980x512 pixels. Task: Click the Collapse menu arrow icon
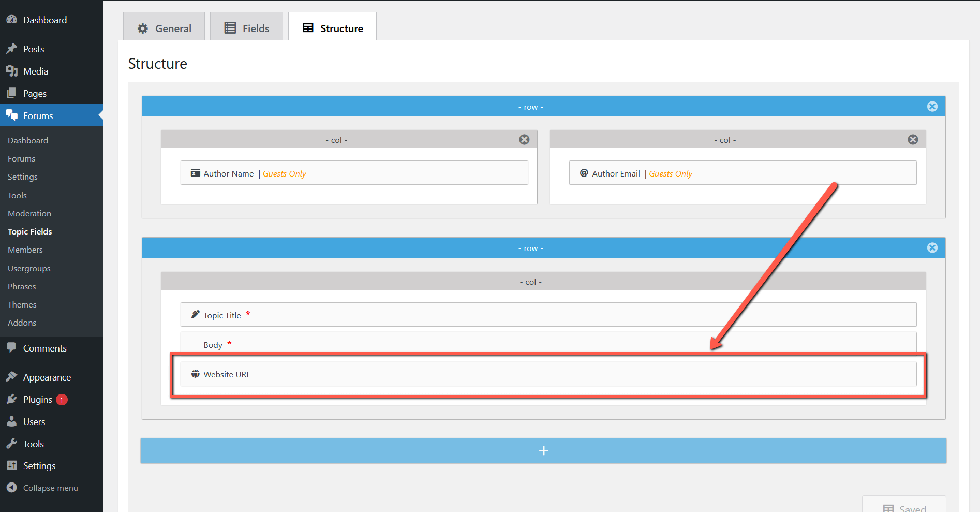click(x=11, y=488)
